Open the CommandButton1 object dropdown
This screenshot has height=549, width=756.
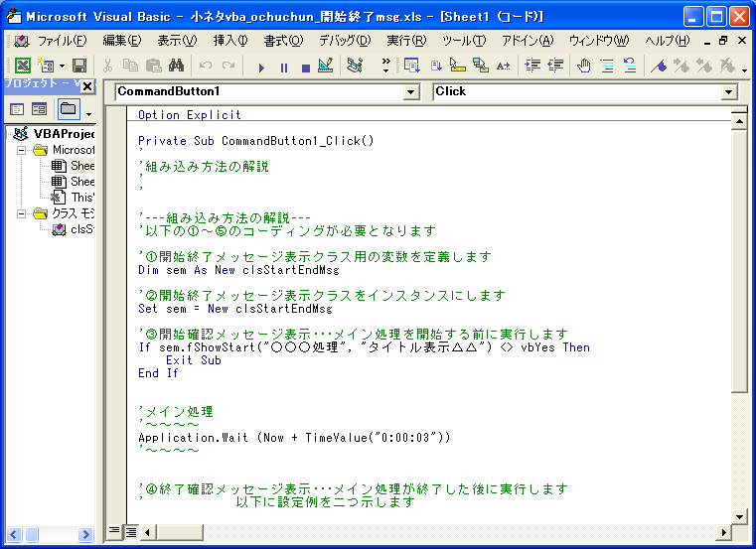(x=411, y=91)
